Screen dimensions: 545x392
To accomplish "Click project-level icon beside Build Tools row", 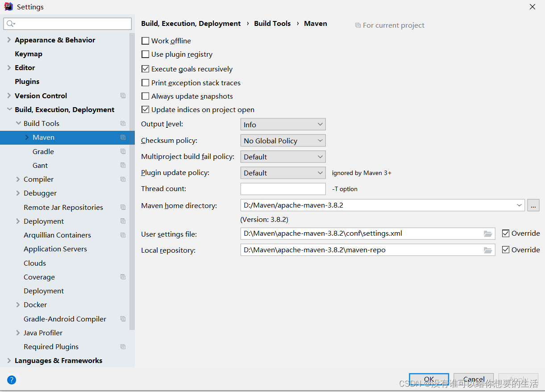I will pyautogui.click(x=123, y=123).
